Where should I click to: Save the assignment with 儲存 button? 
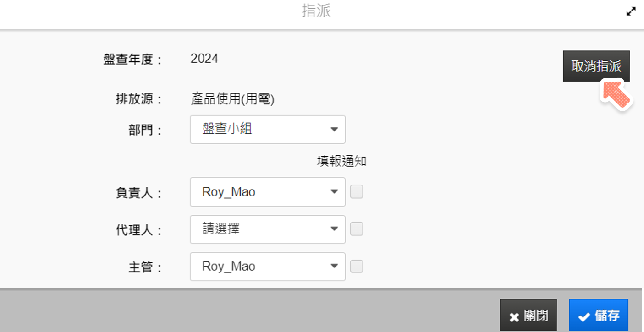(x=598, y=316)
